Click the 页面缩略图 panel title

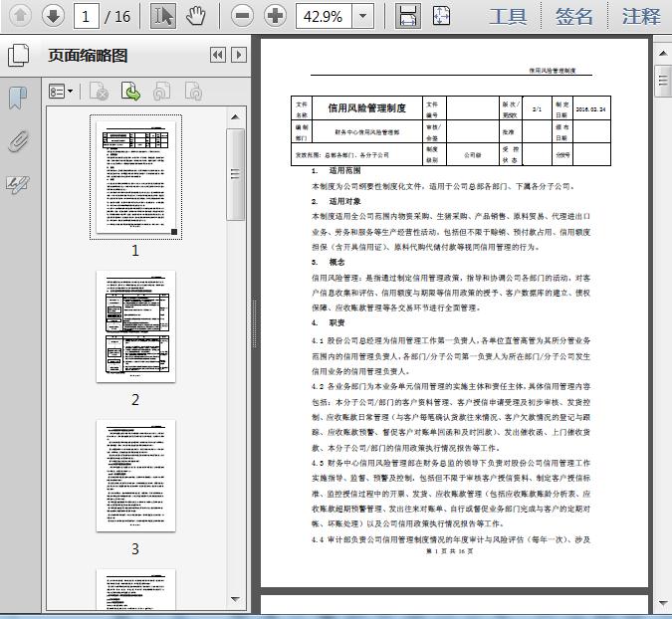click(x=88, y=56)
